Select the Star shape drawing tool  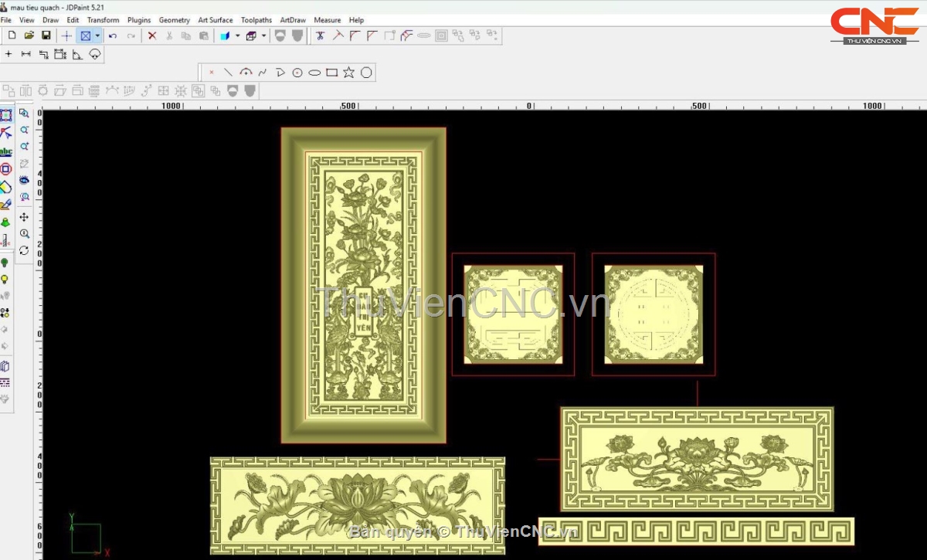point(348,73)
